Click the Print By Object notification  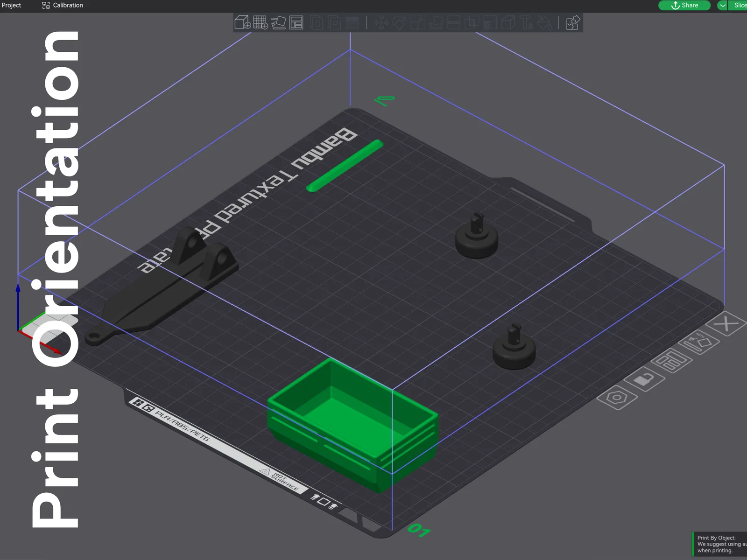pyautogui.click(x=719, y=544)
